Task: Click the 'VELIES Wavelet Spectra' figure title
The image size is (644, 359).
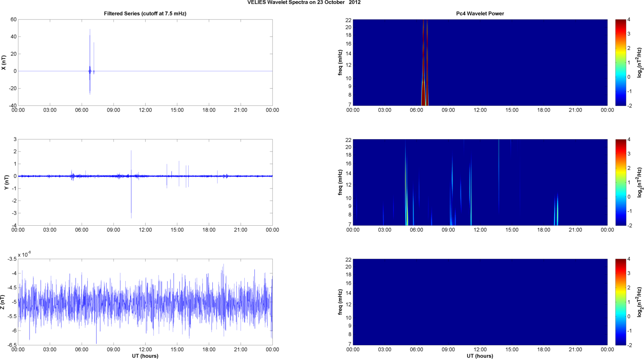Action: tap(304, 3)
